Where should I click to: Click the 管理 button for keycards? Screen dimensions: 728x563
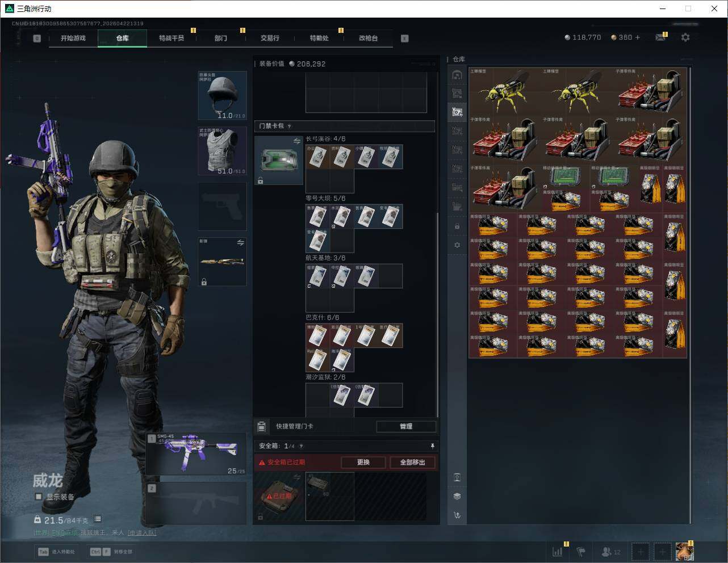(x=406, y=426)
